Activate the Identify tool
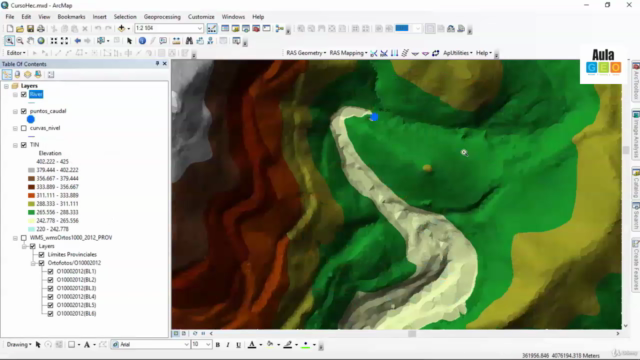Viewport: 640px width, 360px height. coord(142,41)
